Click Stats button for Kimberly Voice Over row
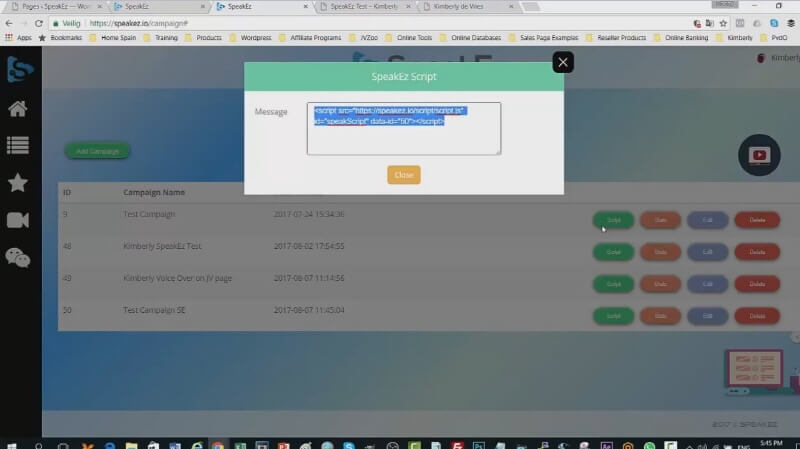Screen dimensions: 800x449 660,284
